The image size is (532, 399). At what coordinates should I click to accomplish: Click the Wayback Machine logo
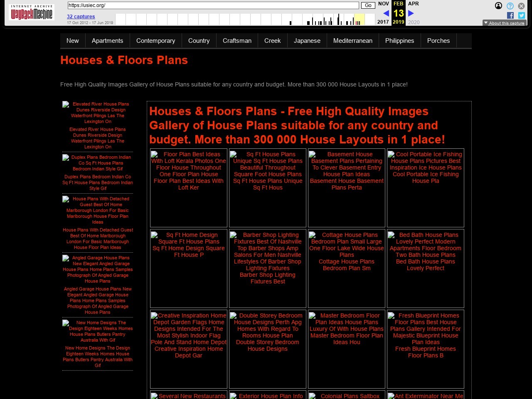tap(32, 13)
